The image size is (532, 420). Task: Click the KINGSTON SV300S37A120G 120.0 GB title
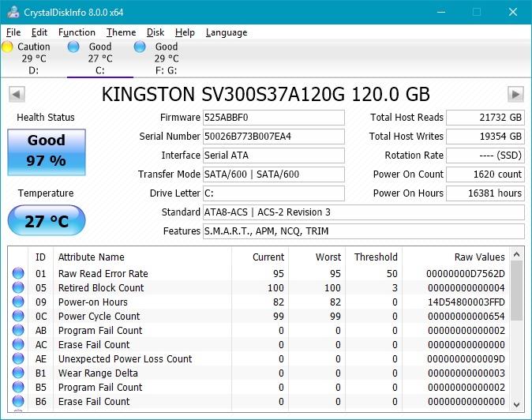coord(266,94)
